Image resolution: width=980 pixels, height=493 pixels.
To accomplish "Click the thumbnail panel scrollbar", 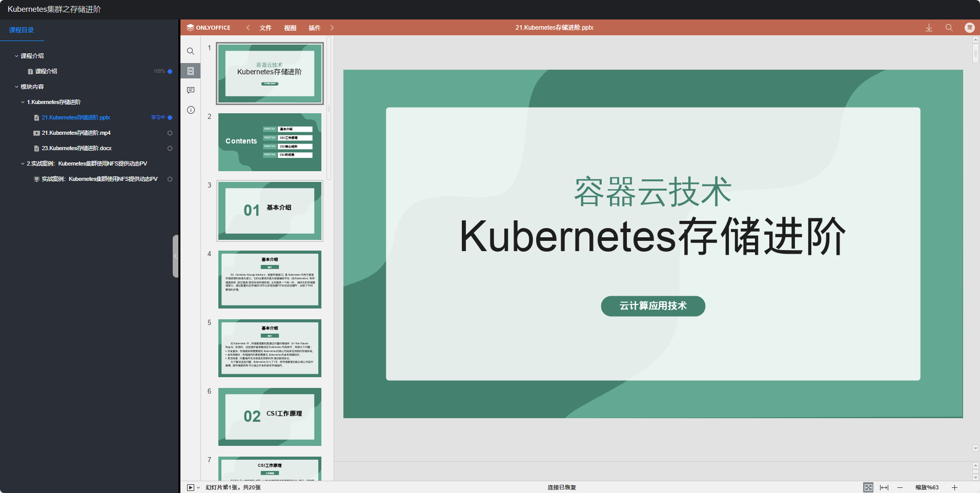I will tap(329, 109).
